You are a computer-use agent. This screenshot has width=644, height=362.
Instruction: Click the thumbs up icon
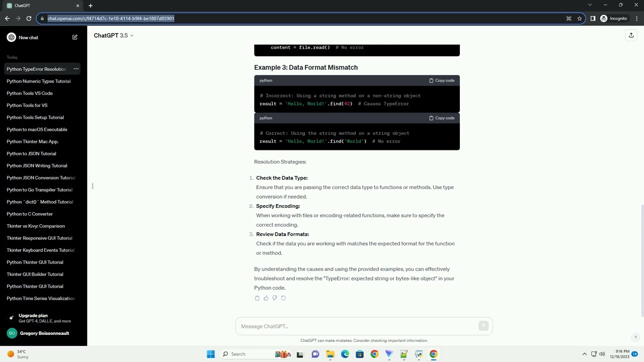pyautogui.click(x=266, y=298)
